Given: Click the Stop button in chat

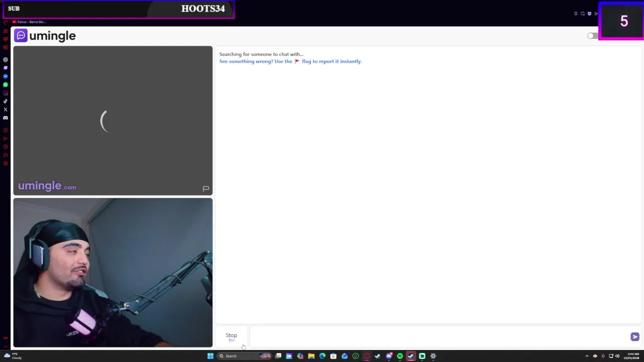Looking at the screenshot, I should tap(231, 336).
